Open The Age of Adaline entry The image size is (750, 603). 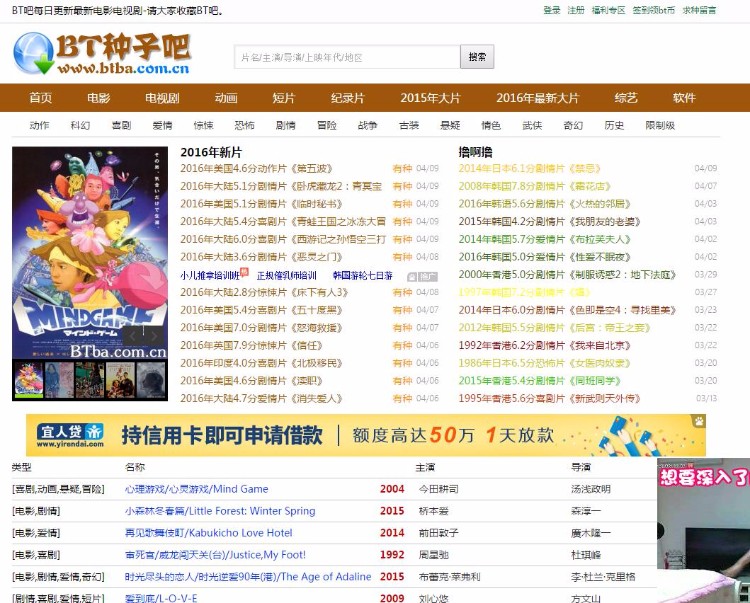click(248, 577)
